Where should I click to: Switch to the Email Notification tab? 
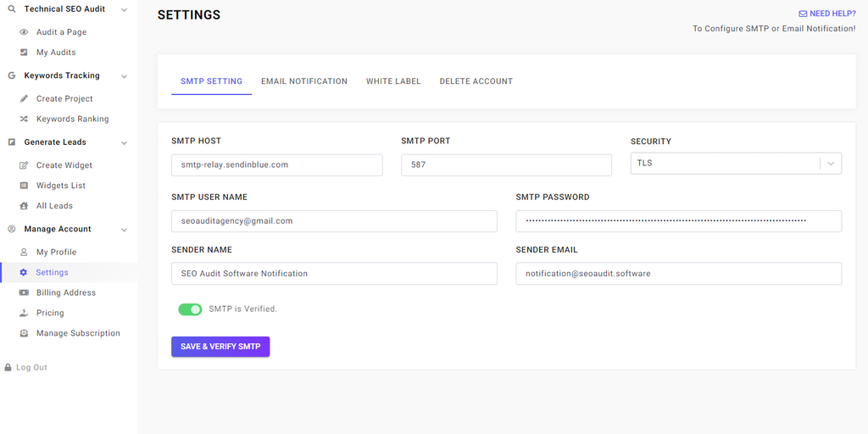(x=304, y=81)
